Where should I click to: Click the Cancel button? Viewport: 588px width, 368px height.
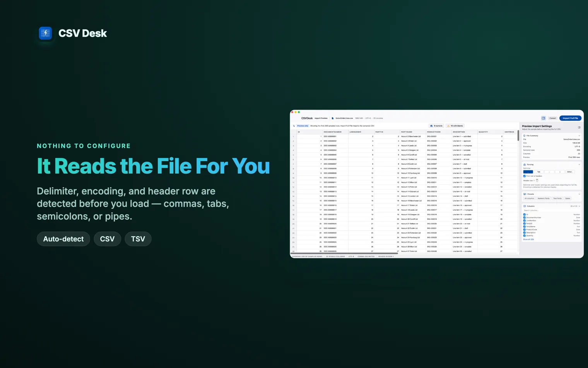tap(552, 118)
